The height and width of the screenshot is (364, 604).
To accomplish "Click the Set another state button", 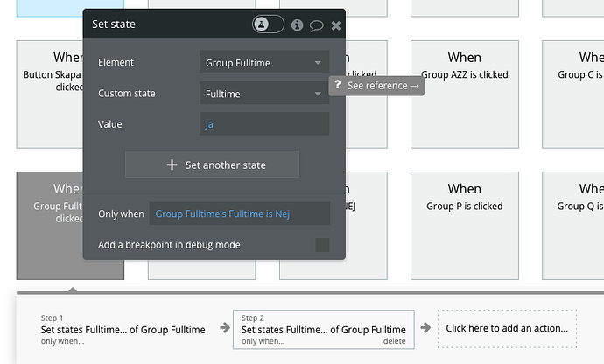I will pyautogui.click(x=212, y=164).
